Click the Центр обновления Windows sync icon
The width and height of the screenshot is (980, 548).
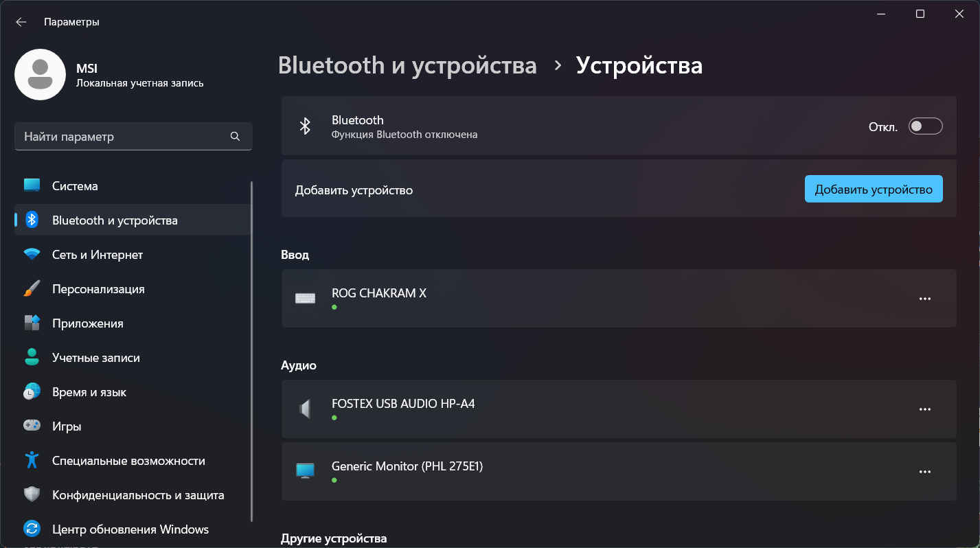click(x=32, y=529)
